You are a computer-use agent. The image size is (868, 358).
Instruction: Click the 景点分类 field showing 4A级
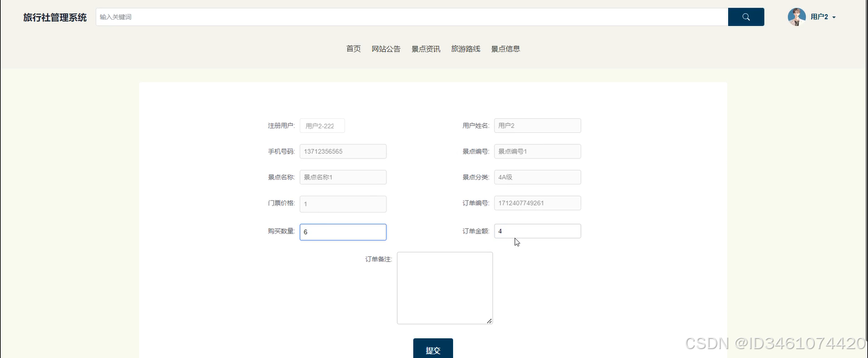click(538, 177)
